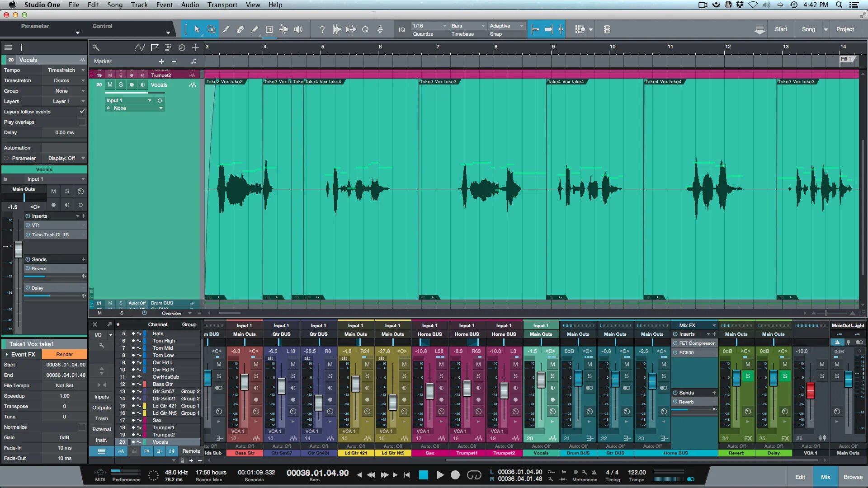Adjust the VCA 1 red fader

(x=811, y=390)
